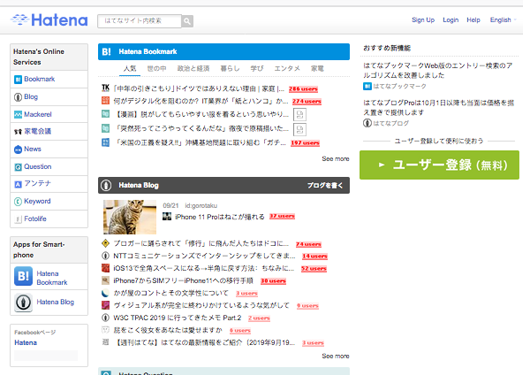Expand the English language dropdown
The height and width of the screenshot is (375, 523).
click(502, 20)
